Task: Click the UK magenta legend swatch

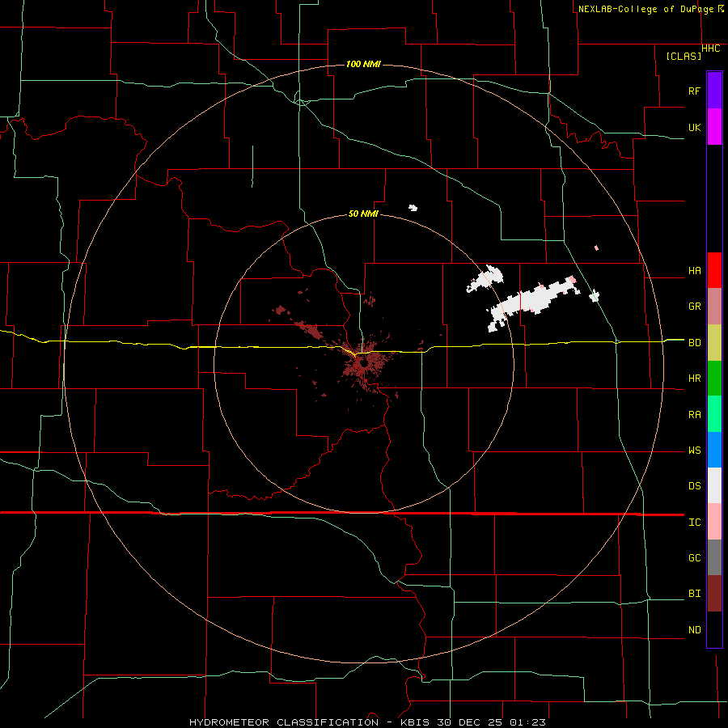Action: coord(714,127)
